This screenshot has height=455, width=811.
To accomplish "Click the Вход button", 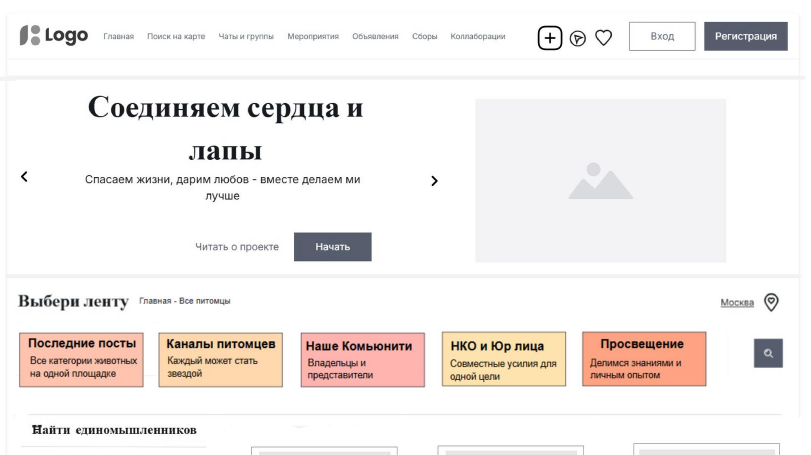I will [x=662, y=36].
